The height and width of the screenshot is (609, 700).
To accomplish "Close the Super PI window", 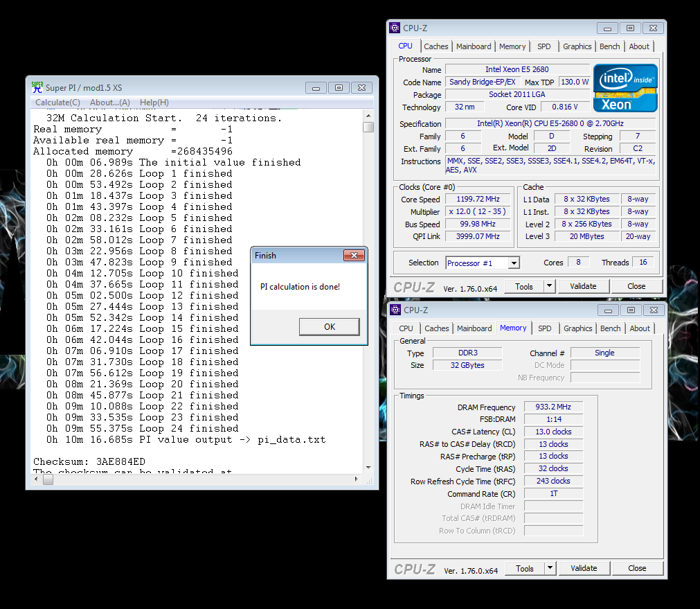I will click(x=361, y=87).
